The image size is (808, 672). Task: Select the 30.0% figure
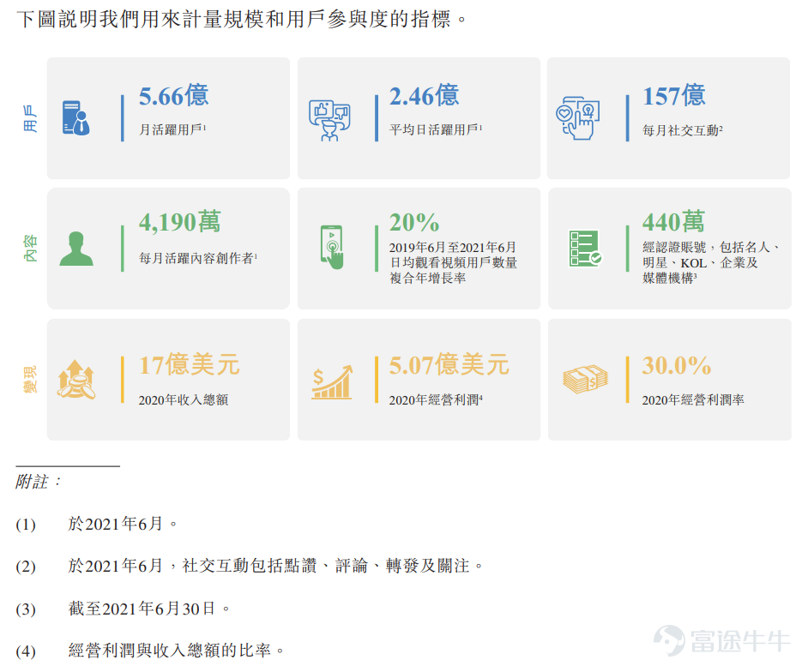pos(676,365)
